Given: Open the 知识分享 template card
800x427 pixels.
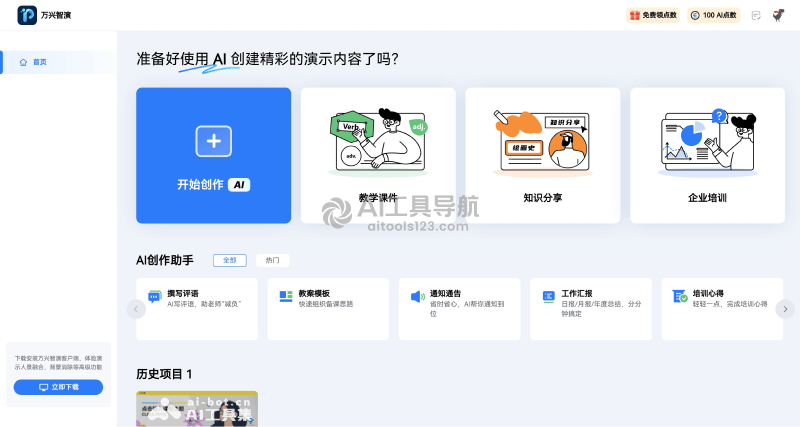Looking at the screenshot, I should (543, 156).
